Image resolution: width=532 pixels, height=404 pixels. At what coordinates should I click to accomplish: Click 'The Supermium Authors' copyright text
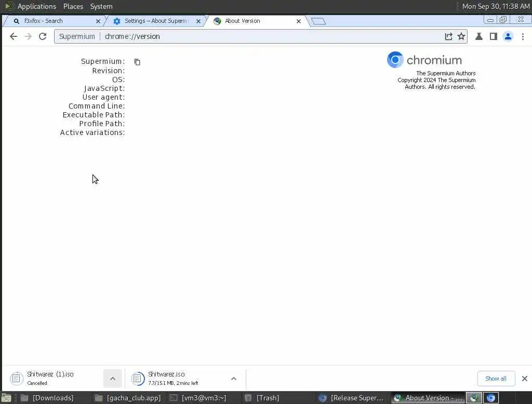tap(446, 73)
